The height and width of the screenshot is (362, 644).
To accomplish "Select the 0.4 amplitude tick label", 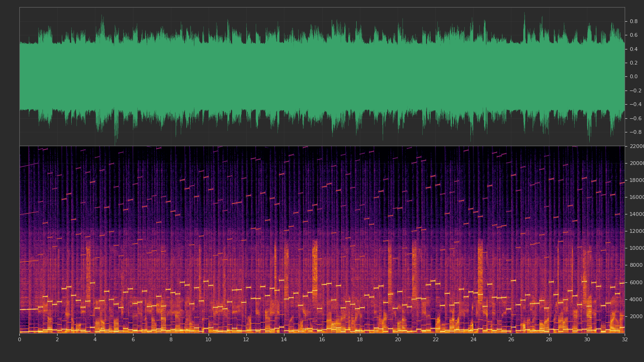I will 634,49.
